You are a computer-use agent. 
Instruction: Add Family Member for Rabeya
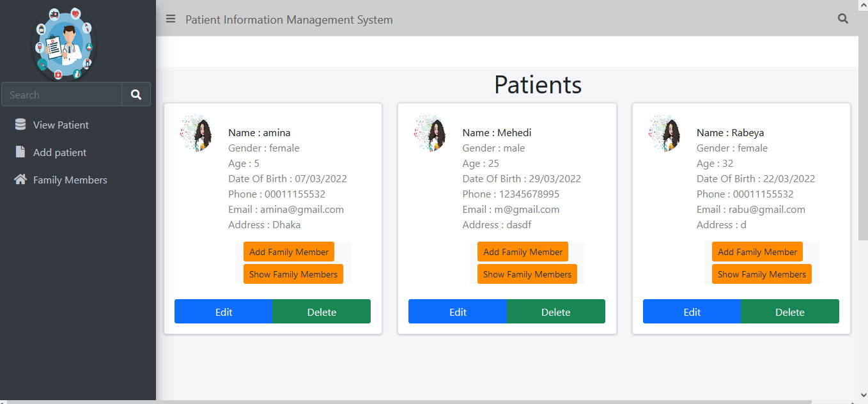pos(757,252)
